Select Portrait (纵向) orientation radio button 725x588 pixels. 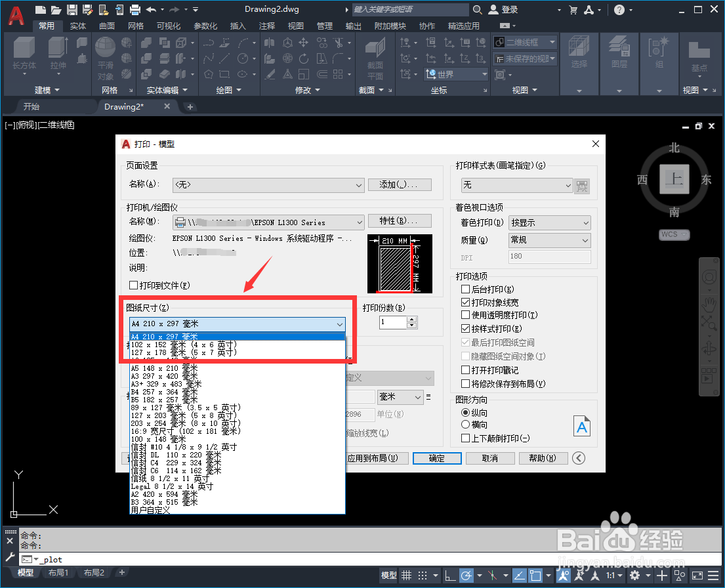coord(466,412)
